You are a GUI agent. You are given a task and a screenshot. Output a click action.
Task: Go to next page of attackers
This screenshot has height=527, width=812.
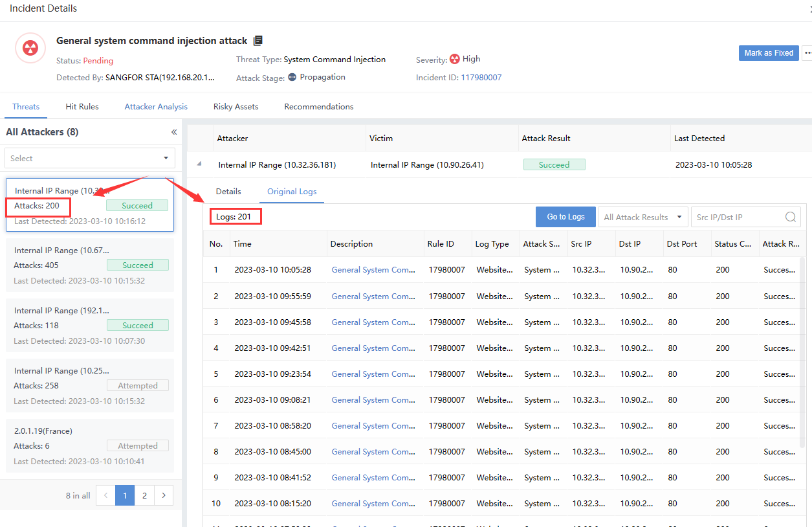pyautogui.click(x=164, y=495)
